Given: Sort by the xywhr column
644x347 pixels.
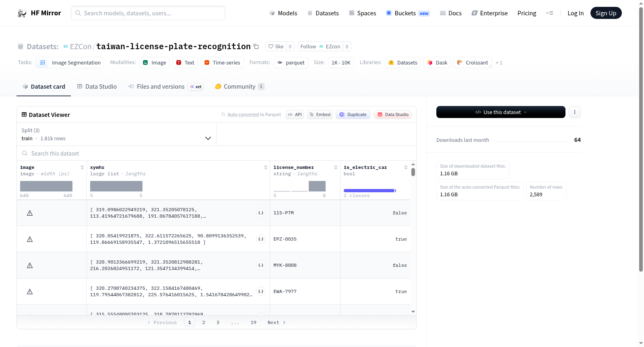Looking at the screenshot, I should (x=266, y=167).
